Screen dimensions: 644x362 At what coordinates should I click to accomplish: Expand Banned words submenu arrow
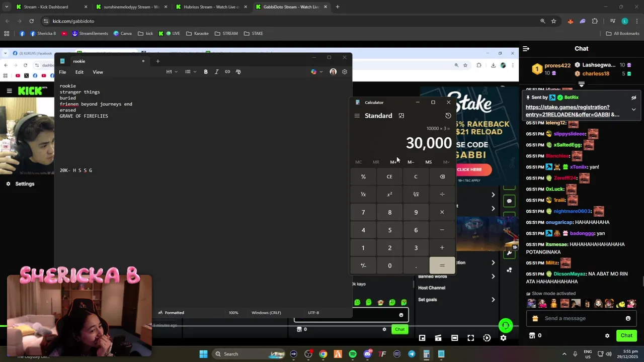coord(493,276)
